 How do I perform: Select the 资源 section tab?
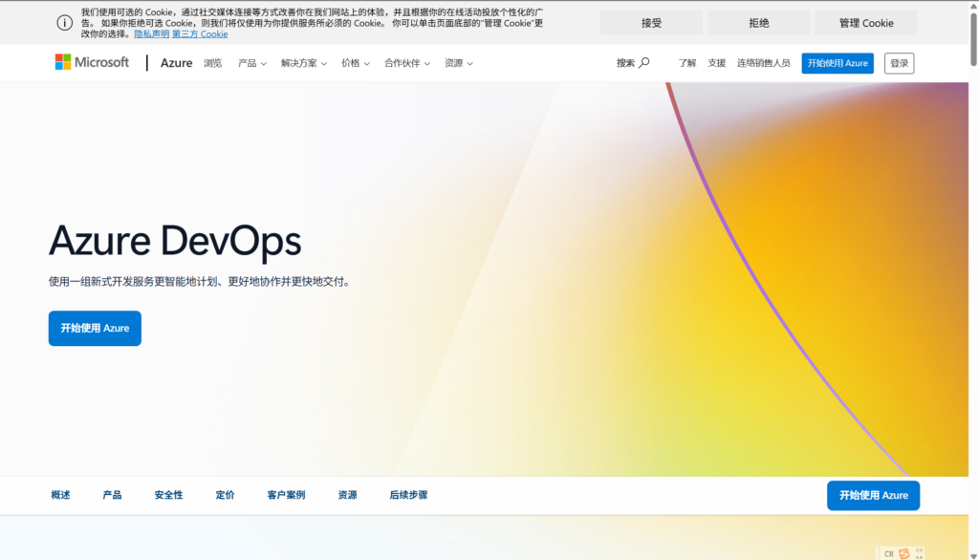pos(348,495)
